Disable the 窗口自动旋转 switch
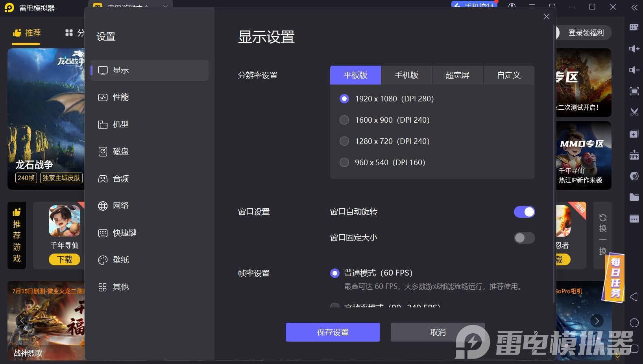The image size is (643, 364). pos(524,212)
